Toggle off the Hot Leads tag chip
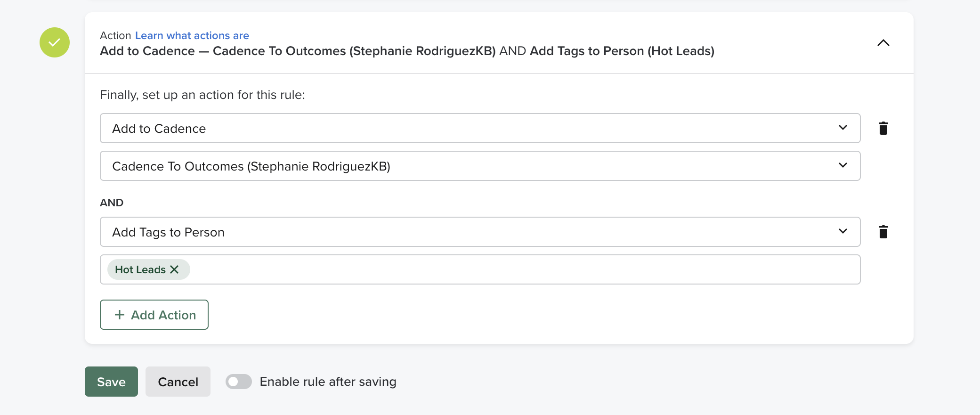The image size is (980, 415). click(x=175, y=269)
